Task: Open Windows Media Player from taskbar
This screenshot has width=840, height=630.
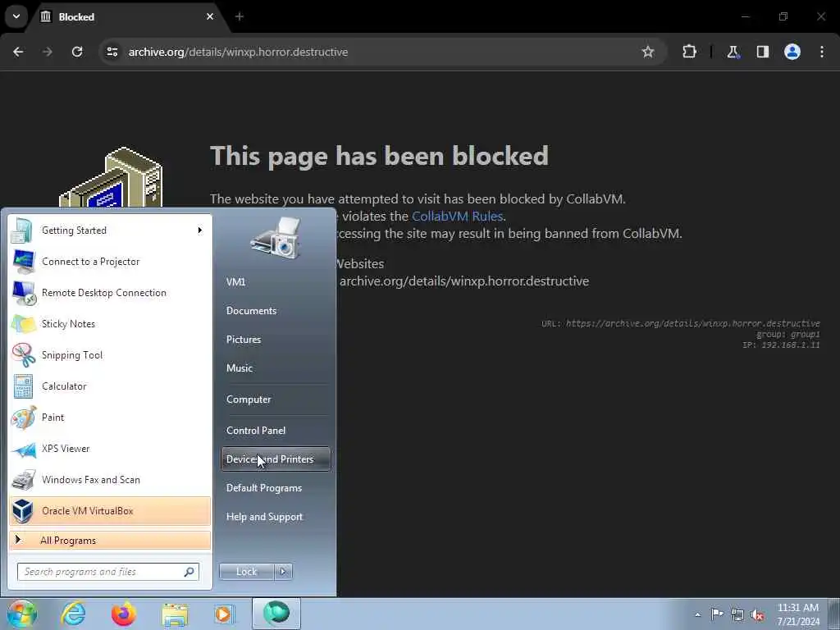Action: click(224, 614)
